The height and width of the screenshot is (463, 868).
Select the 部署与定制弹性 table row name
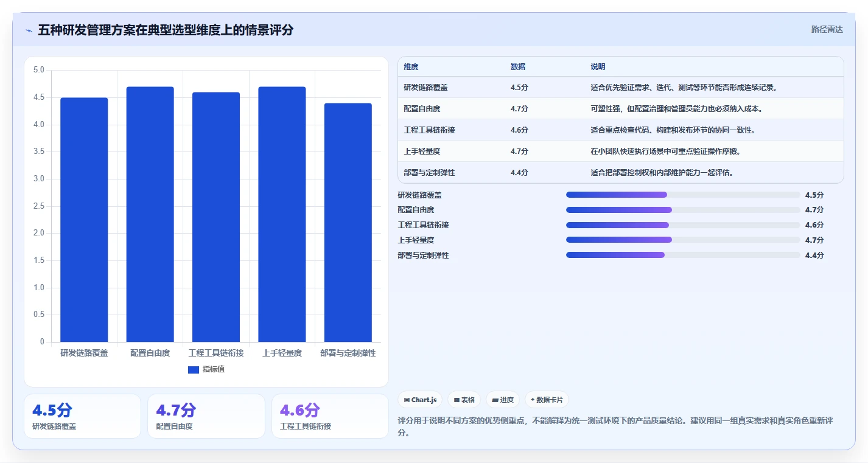pyautogui.click(x=429, y=173)
